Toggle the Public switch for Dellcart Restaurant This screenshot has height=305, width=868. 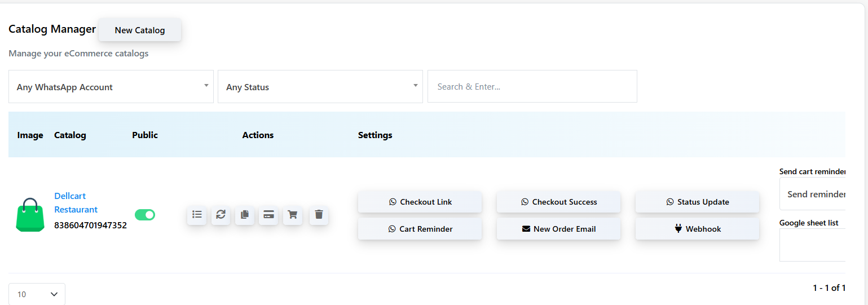(145, 215)
